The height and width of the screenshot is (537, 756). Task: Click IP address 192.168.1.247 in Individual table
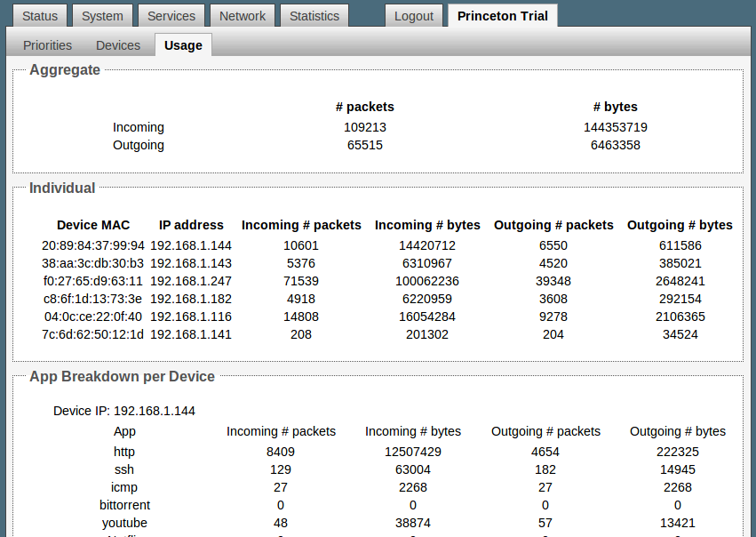pyautogui.click(x=191, y=281)
